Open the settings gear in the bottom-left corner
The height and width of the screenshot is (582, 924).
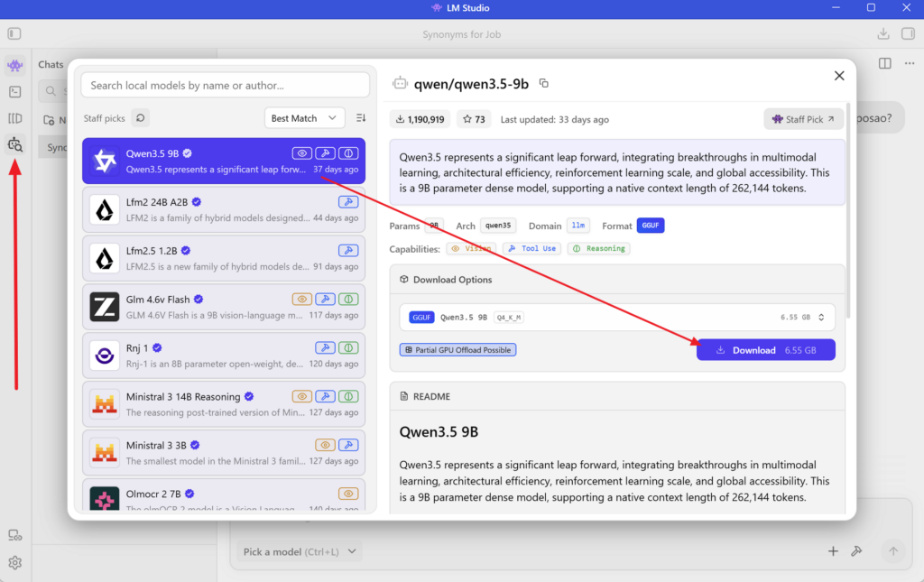(14, 563)
